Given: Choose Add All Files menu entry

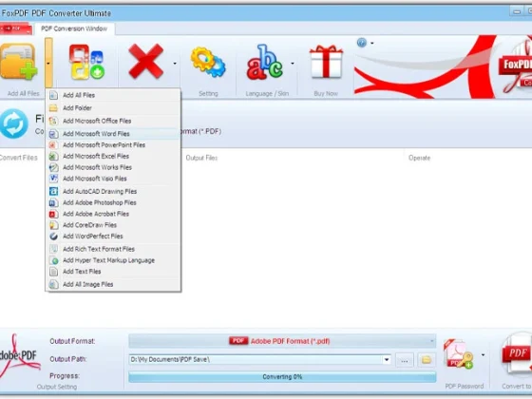Looking at the screenshot, I should coord(112,95).
